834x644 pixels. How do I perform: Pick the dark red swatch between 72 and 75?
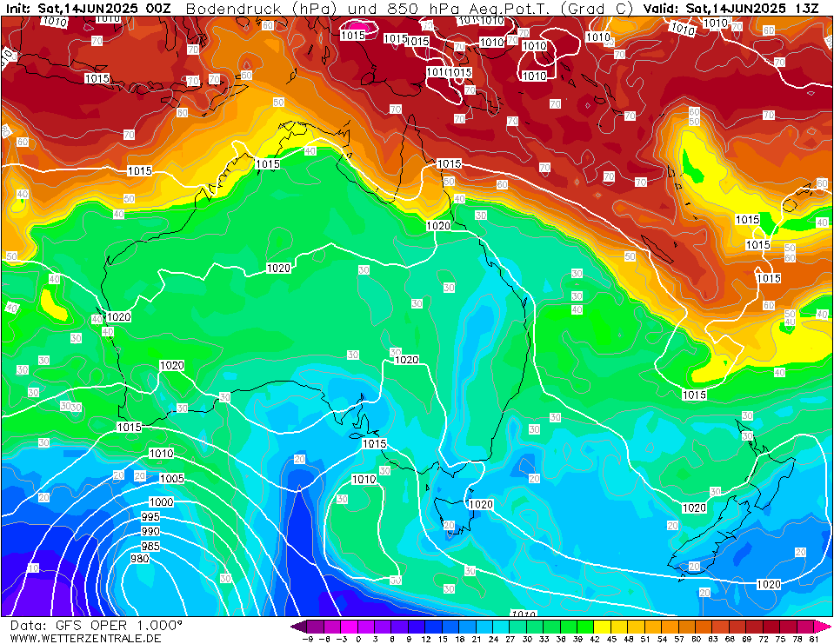[771, 627]
